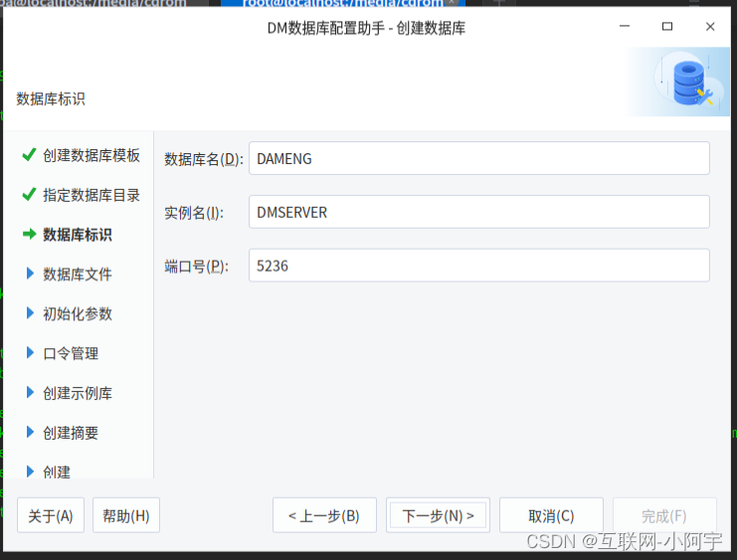Select the current 数据库标识 step
Screen dimensions: 737x560
78,234
